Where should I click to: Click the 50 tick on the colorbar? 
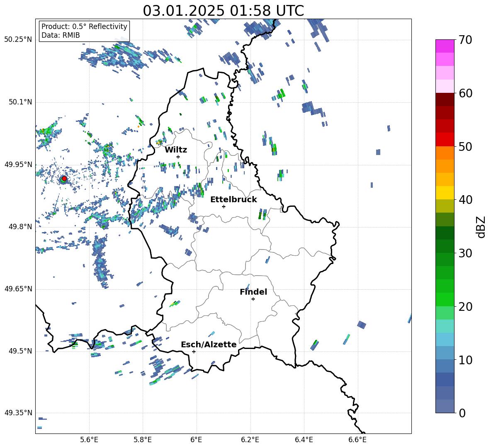[465, 146]
